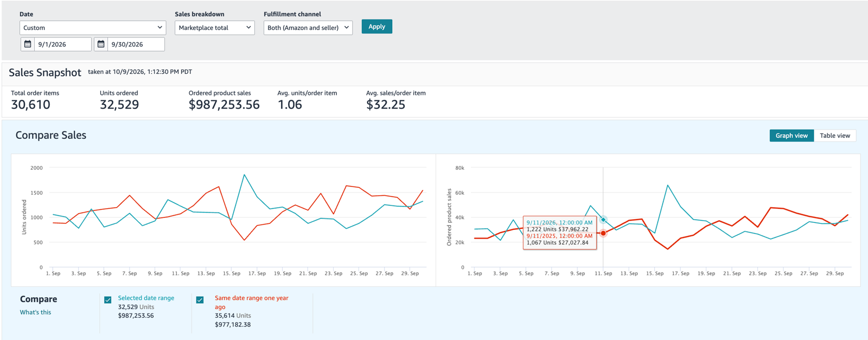Click 1,222 Units $37,962.22 in the tooltip
The height and width of the screenshot is (340, 868).
tap(557, 229)
